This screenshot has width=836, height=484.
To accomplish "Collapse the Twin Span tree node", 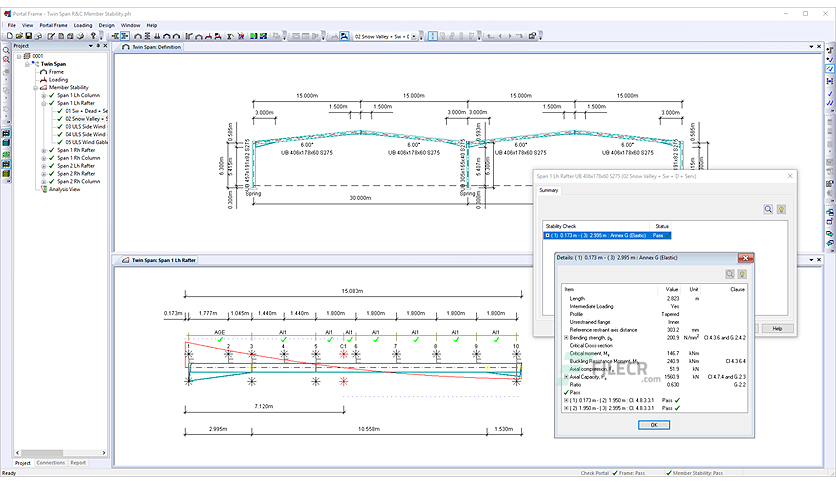I will [x=27, y=64].
